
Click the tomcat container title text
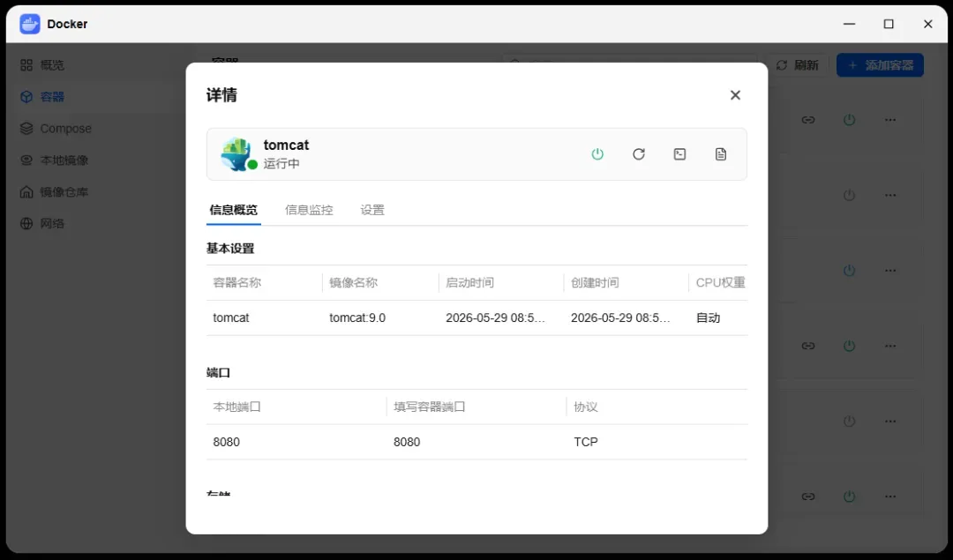point(286,145)
